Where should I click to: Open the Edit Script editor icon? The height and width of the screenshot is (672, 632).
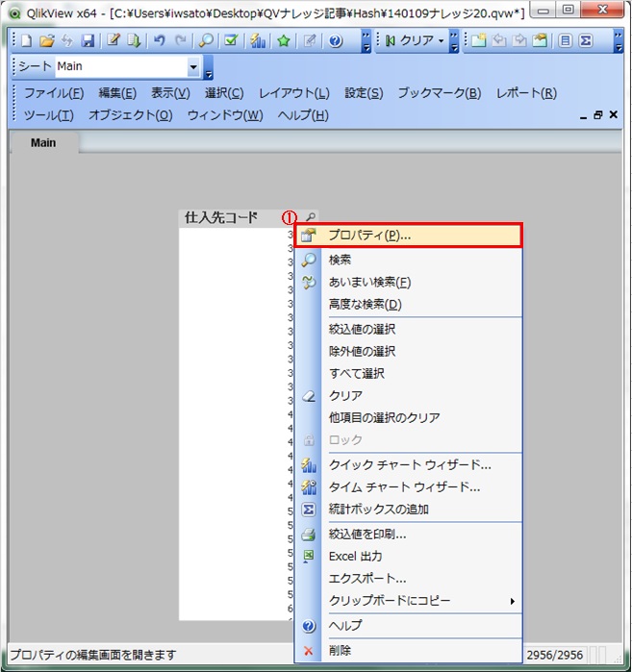114,40
